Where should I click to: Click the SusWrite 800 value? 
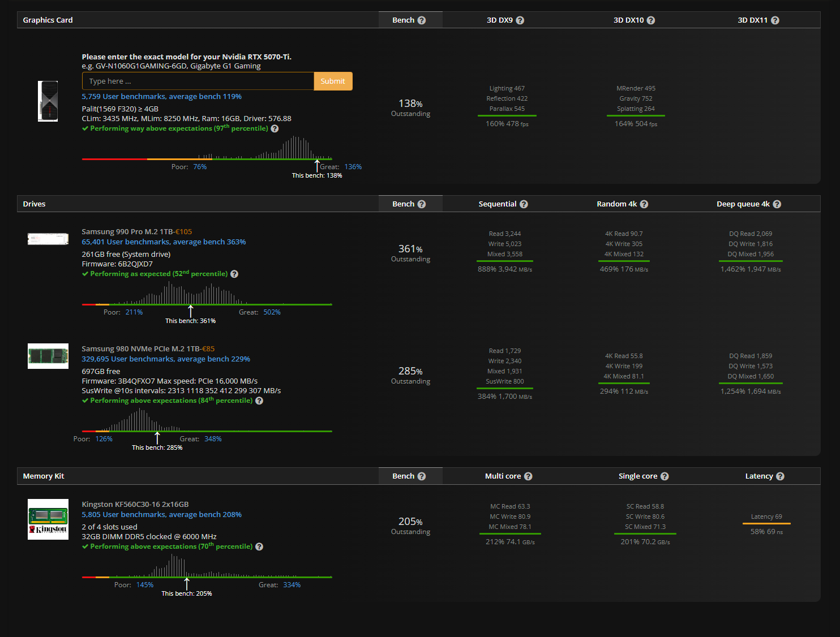coord(505,382)
